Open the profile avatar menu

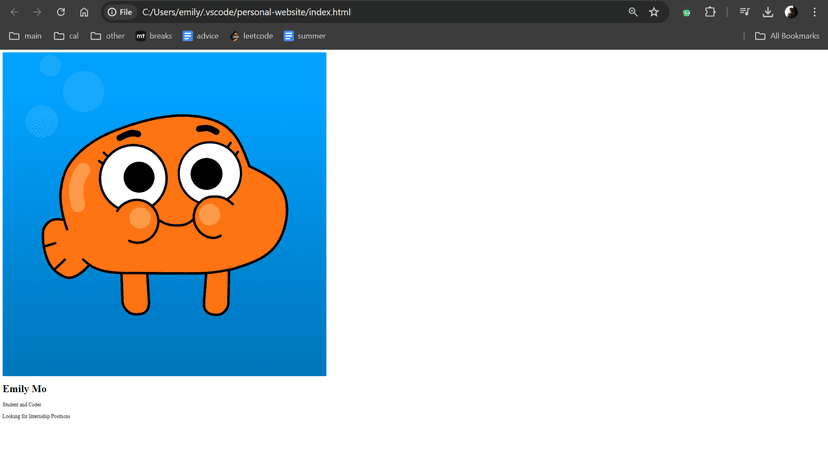coord(791,12)
